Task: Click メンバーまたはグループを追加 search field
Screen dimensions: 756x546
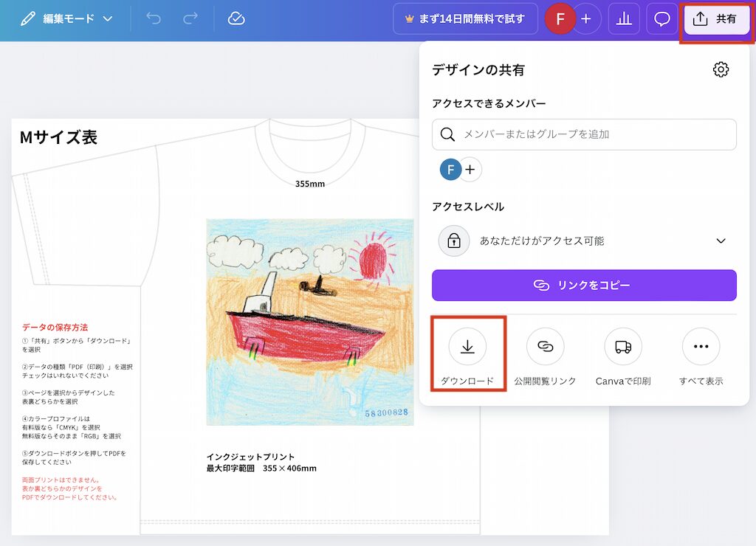Action: pos(584,134)
